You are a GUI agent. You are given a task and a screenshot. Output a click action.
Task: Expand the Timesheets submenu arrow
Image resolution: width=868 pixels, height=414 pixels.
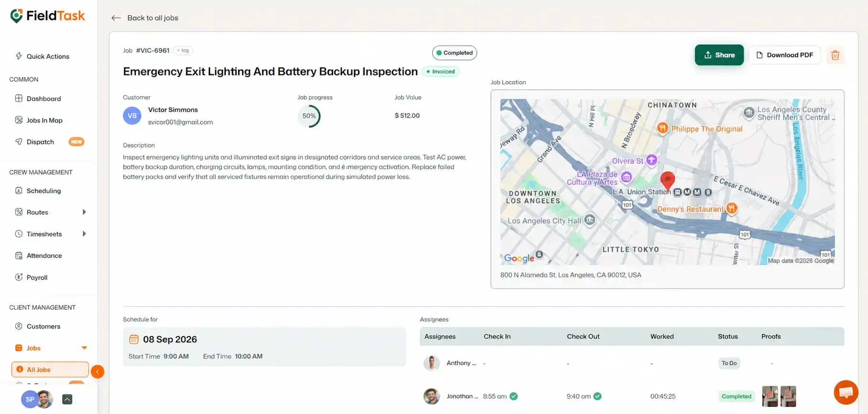tap(84, 234)
